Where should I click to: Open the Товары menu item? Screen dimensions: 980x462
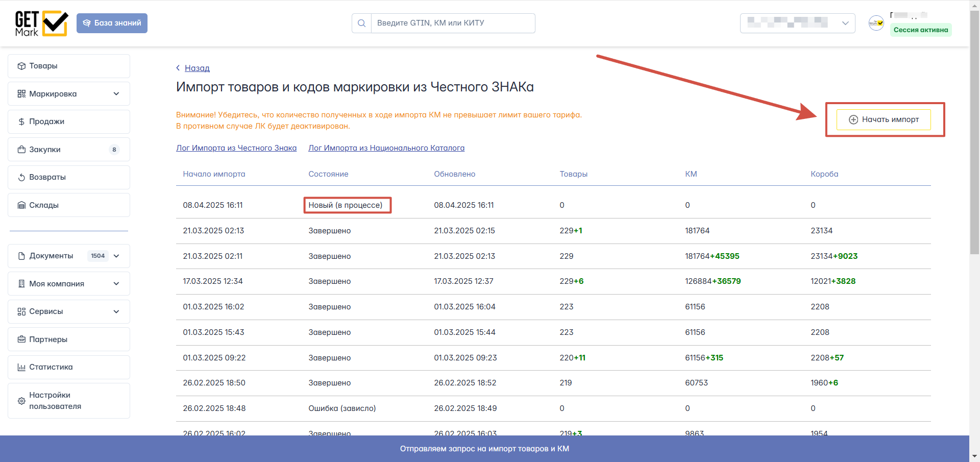(69, 66)
